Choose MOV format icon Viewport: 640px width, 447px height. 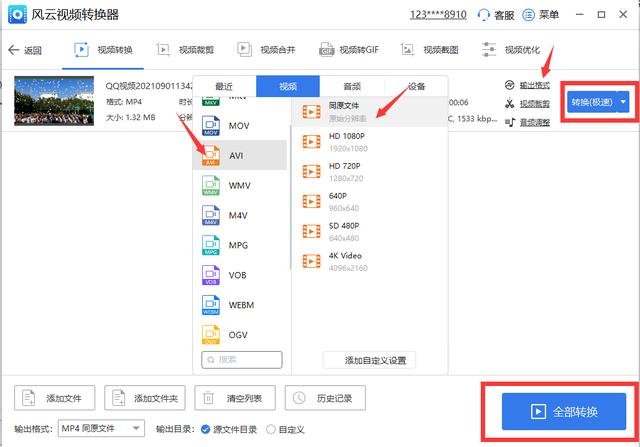click(x=211, y=126)
